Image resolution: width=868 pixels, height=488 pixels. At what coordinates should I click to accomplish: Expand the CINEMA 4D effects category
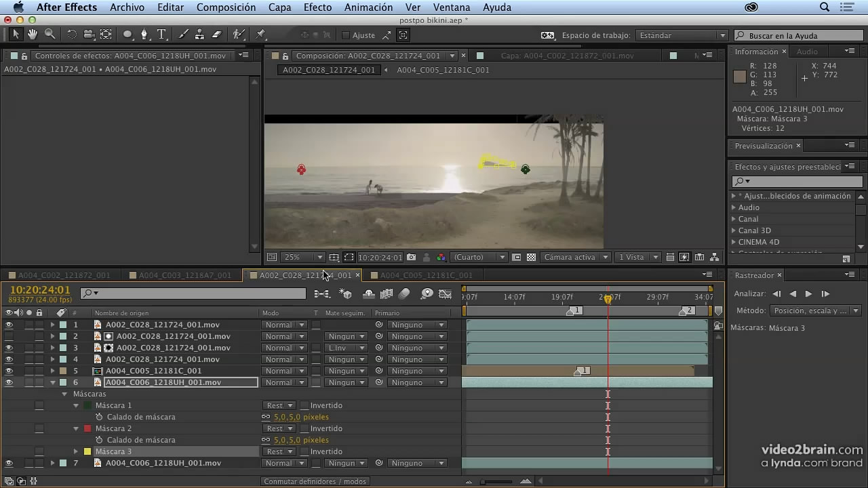[x=733, y=242]
